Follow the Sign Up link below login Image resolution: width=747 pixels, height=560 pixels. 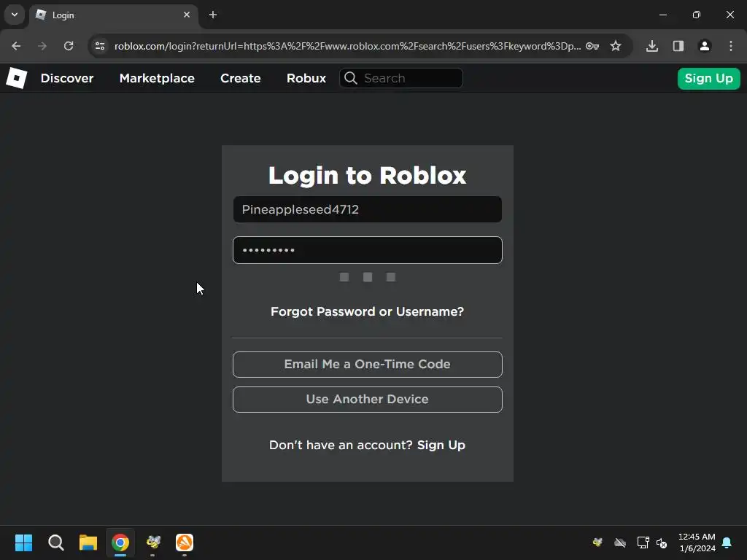441,445
